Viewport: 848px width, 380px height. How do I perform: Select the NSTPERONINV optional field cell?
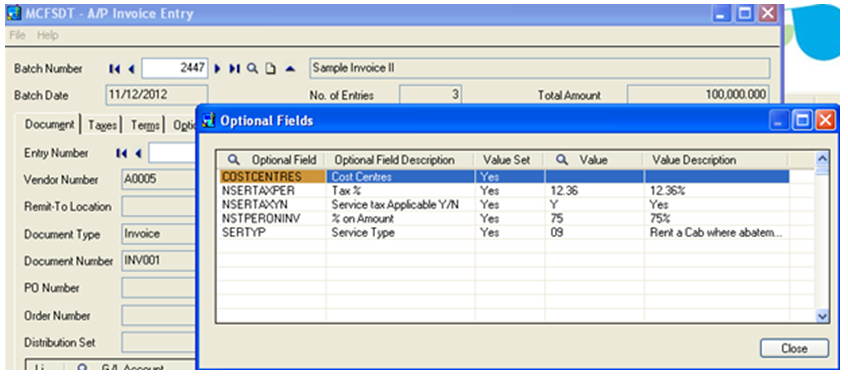pos(272,219)
